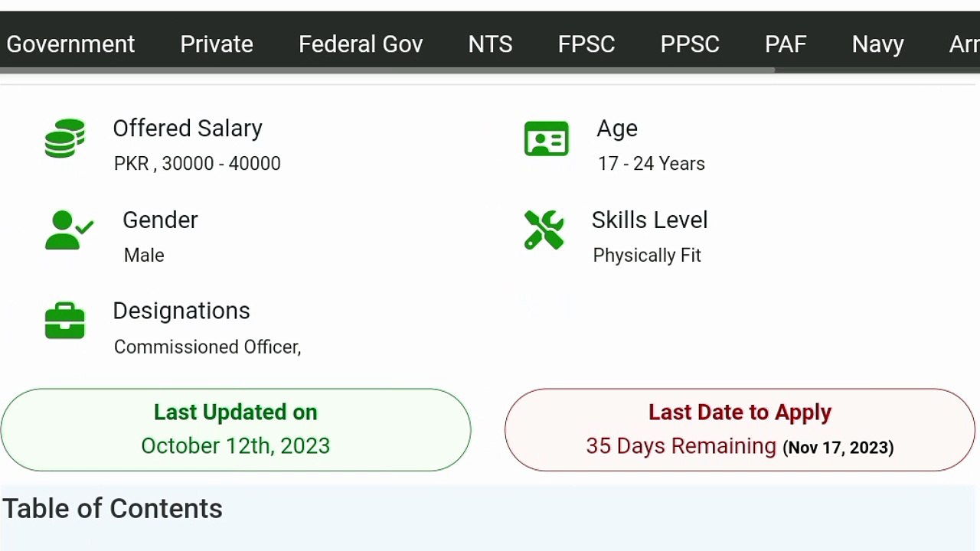Screen dimensions: 980x551
Task: Click the Last Date to Apply pill
Action: pos(740,429)
